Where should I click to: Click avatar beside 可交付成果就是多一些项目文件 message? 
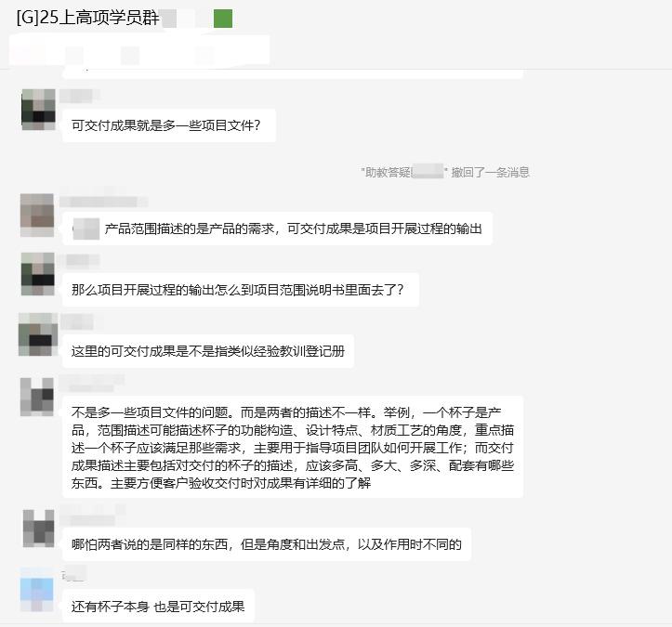tap(38, 110)
